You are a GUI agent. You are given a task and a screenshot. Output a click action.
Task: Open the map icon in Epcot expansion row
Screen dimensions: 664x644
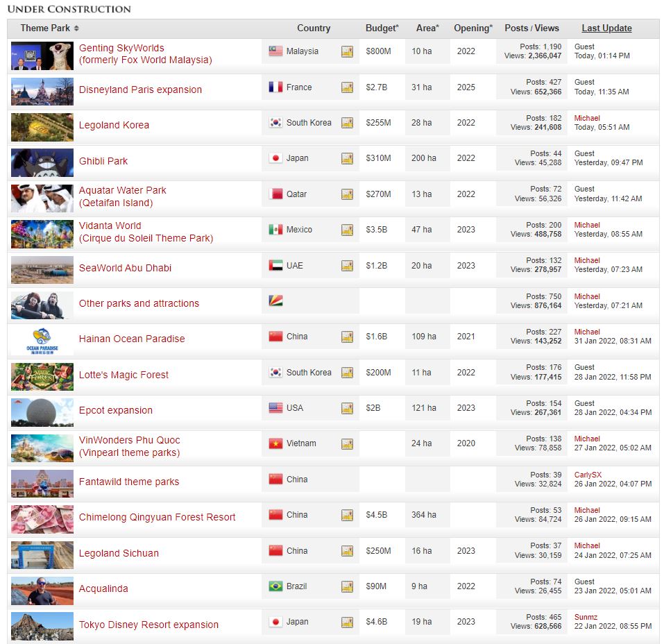click(347, 408)
